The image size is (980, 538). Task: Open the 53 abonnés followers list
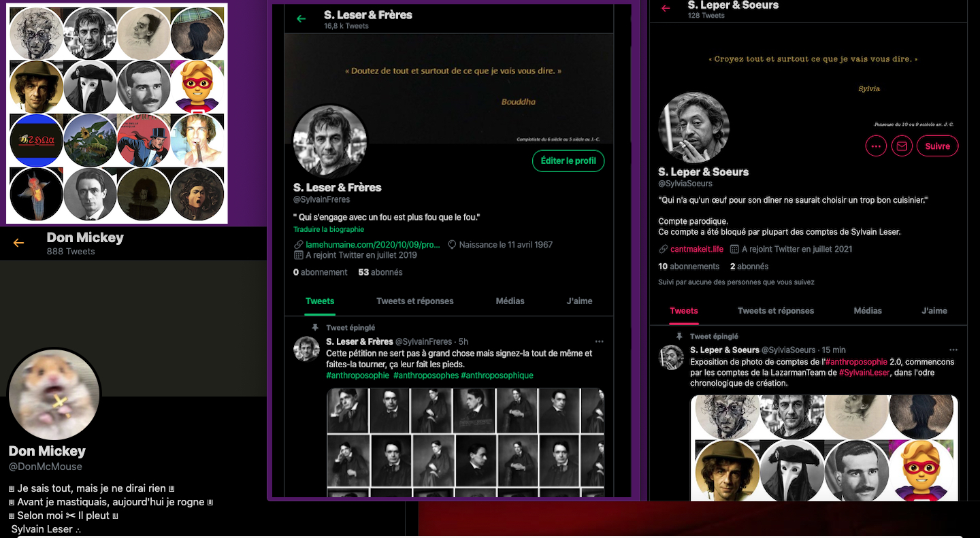pyautogui.click(x=380, y=272)
